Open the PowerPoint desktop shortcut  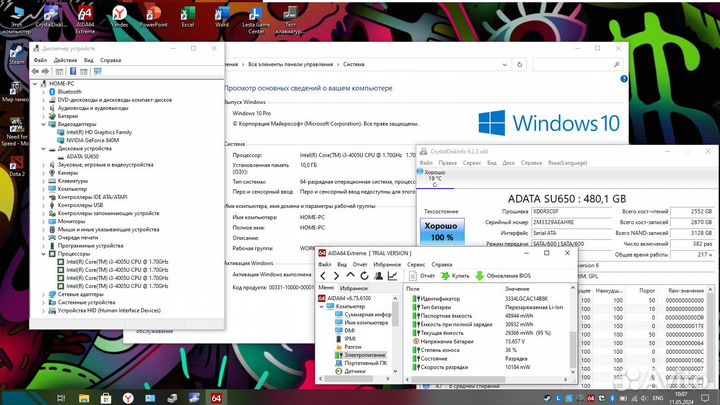click(153, 17)
